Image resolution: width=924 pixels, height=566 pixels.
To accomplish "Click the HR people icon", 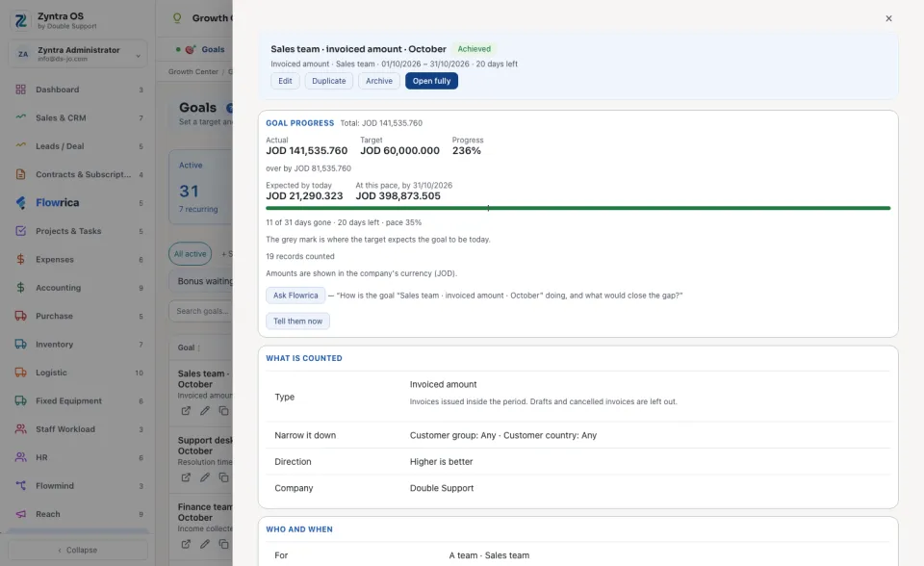I will click(20, 457).
